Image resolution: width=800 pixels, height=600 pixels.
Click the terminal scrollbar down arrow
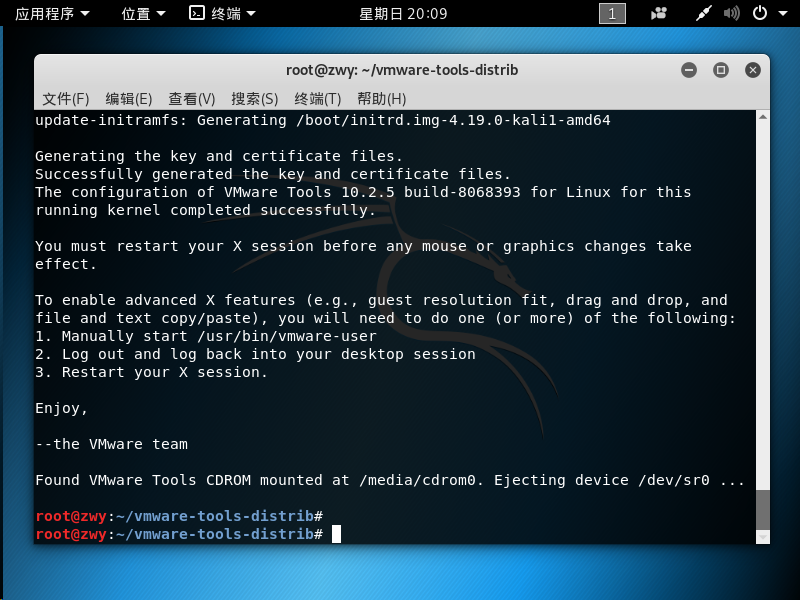pyautogui.click(x=763, y=537)
